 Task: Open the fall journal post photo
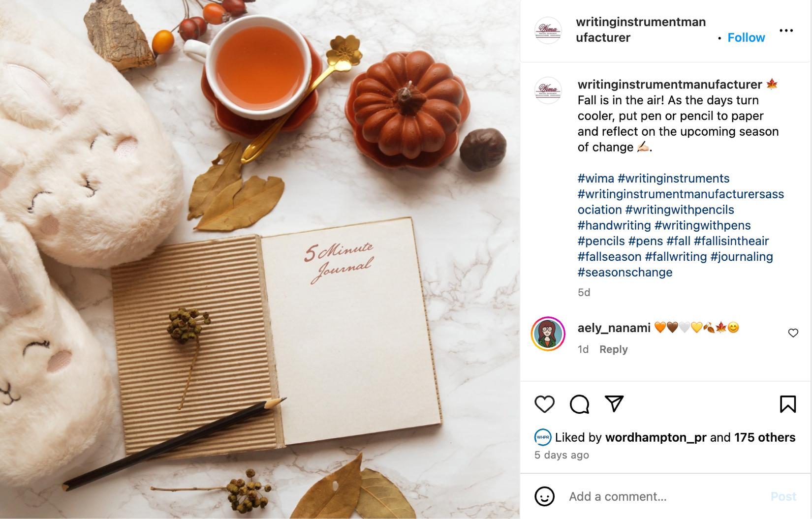pos(260,259)
